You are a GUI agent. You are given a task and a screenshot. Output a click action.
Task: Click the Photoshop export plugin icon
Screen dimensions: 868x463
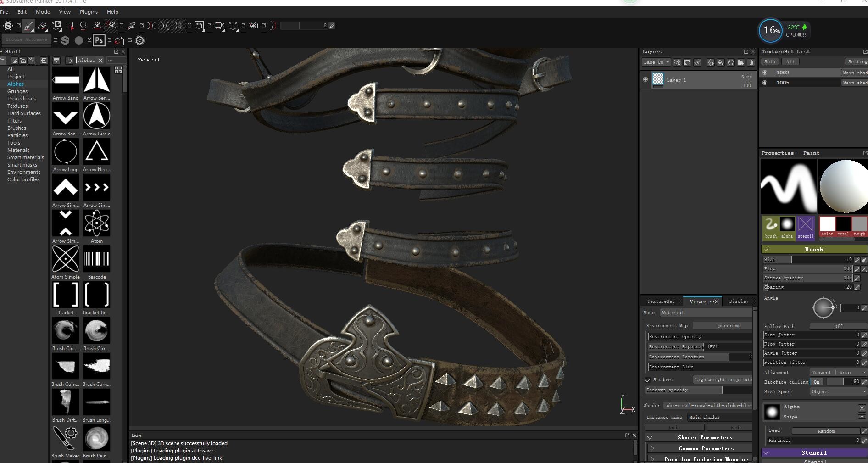(99, 40)
